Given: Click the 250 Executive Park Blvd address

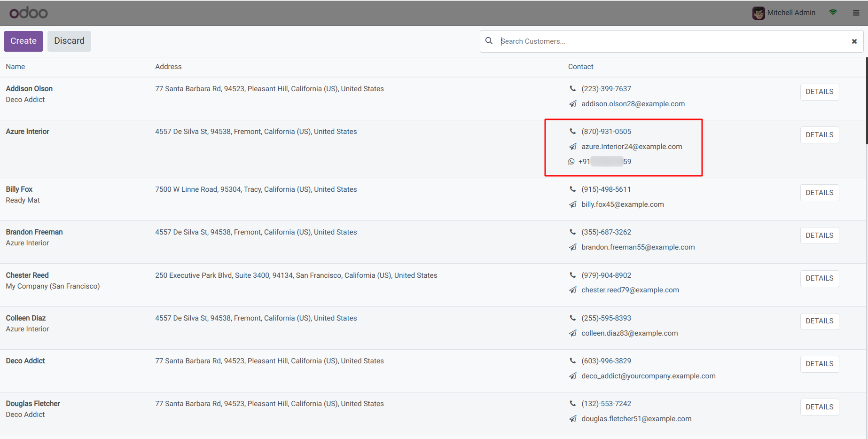Looking at the screenshot, I should [x=296, y=275].
